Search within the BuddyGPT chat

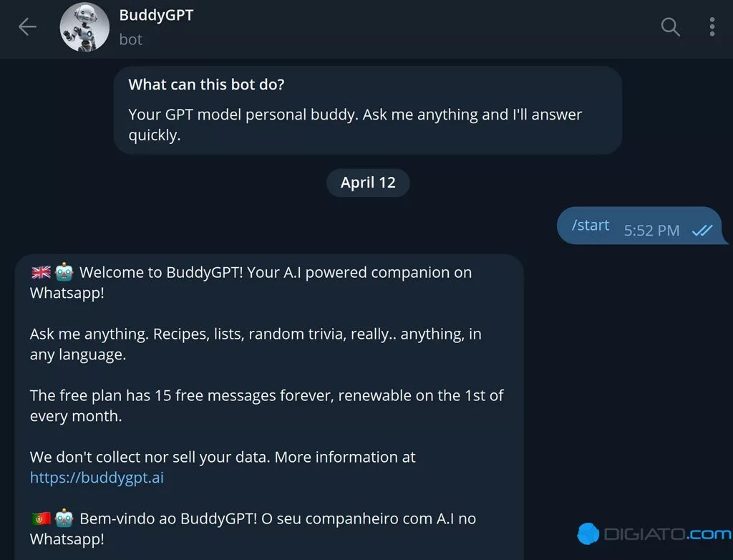[670, 26]
